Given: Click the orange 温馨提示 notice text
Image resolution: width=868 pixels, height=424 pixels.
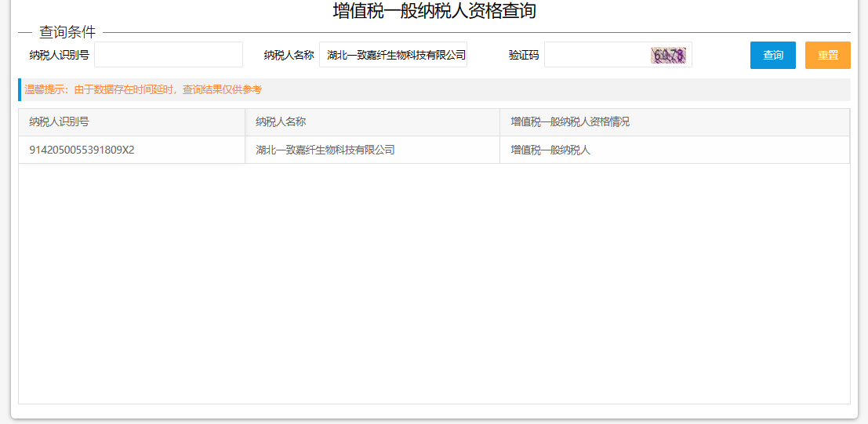Looking at the screenshot, I should point(143,90).
